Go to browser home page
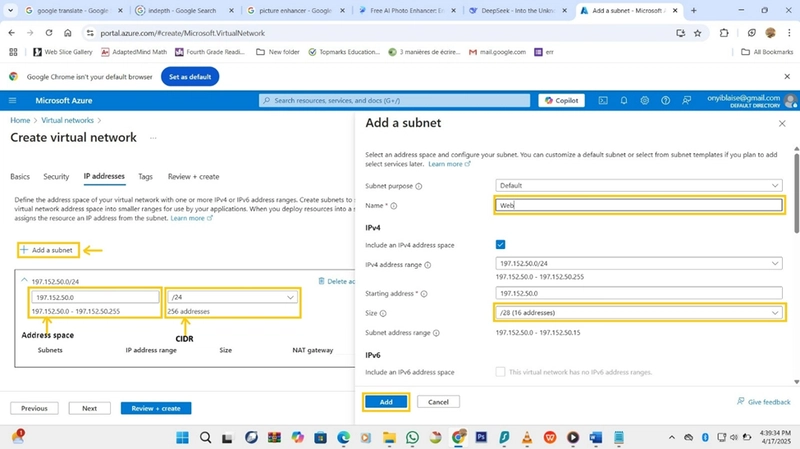The image size is (800, 449). click(68, 33)
